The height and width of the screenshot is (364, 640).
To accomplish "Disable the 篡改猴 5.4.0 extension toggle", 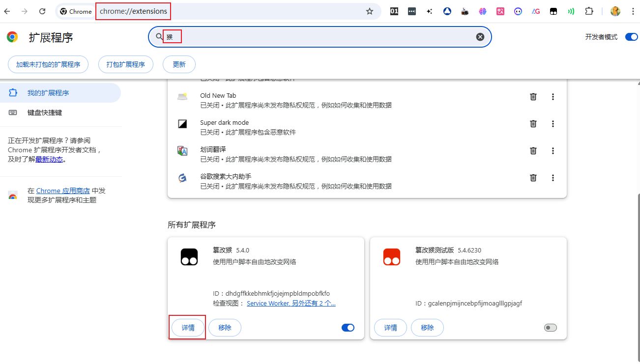I will click(x=348, y=328).
